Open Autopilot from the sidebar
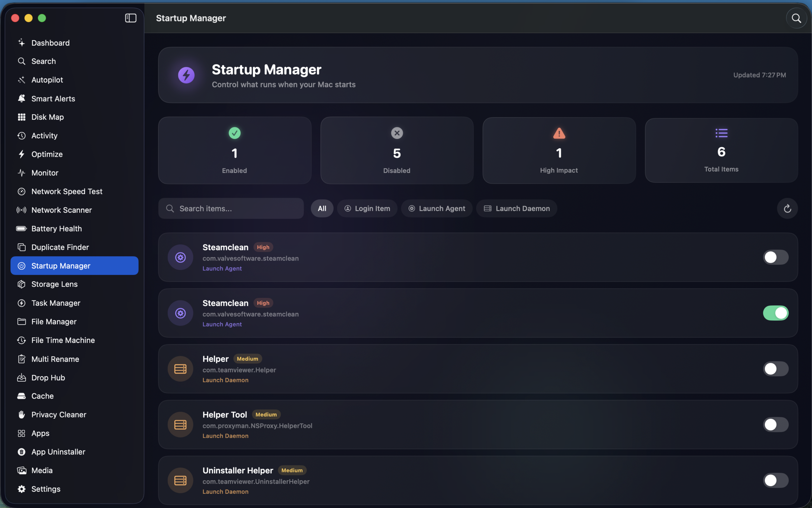 tap(74, 80)
